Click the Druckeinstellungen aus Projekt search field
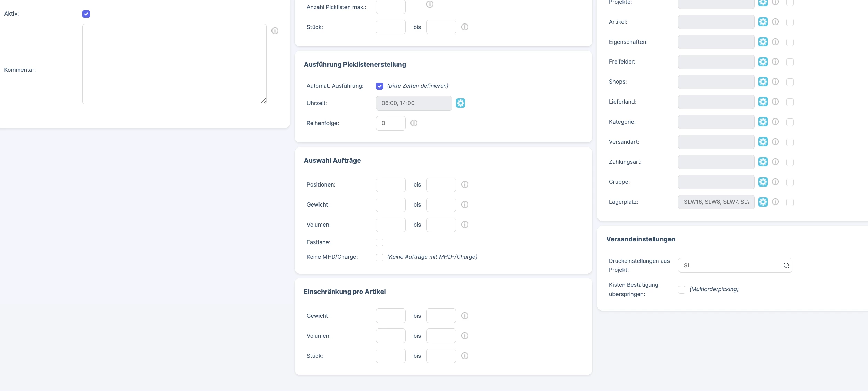 click(x=735, y=265)
